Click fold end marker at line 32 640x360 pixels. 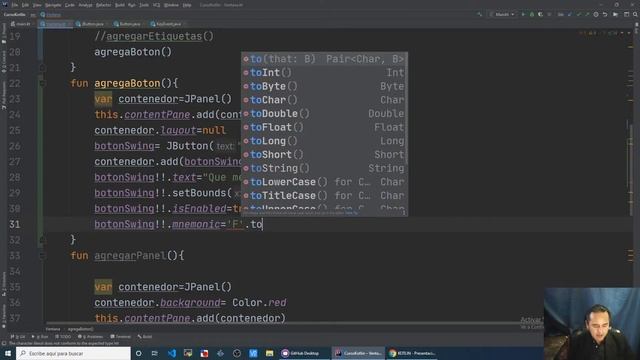click(42, 240)
